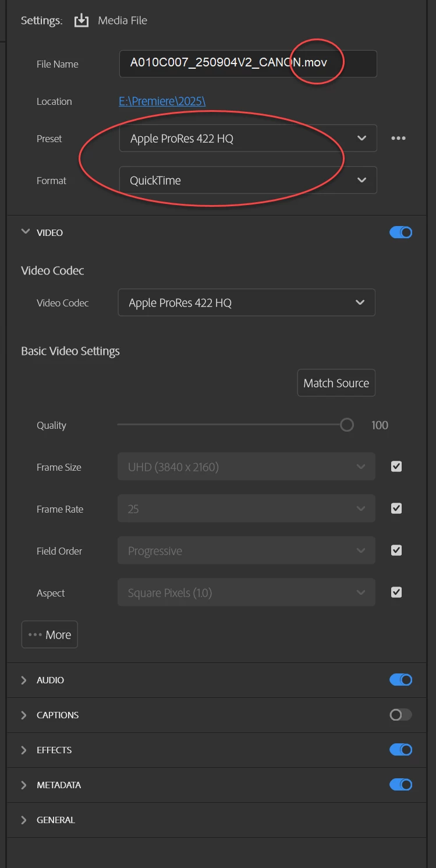Enable the CAPTIONS toggle
This screenshot has width=436, height=868.
[400, 715]
